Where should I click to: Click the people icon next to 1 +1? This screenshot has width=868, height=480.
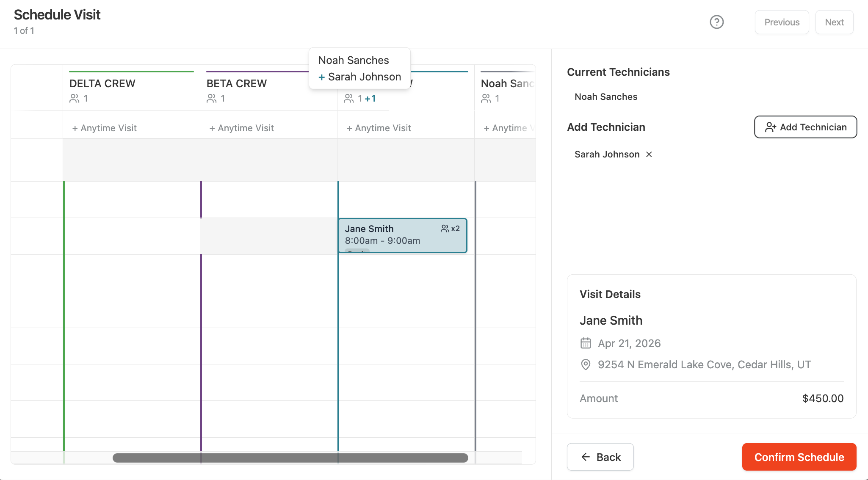coord(349,98)
